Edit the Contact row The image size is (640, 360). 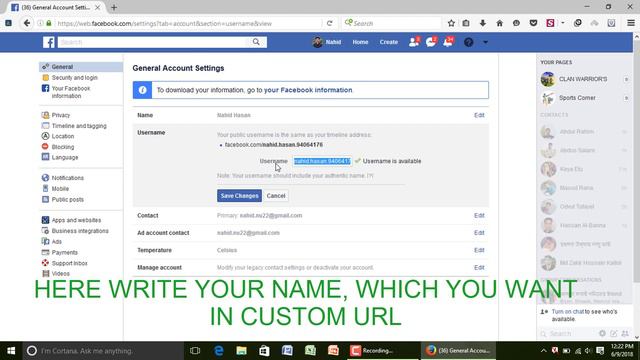coord(479,216)
